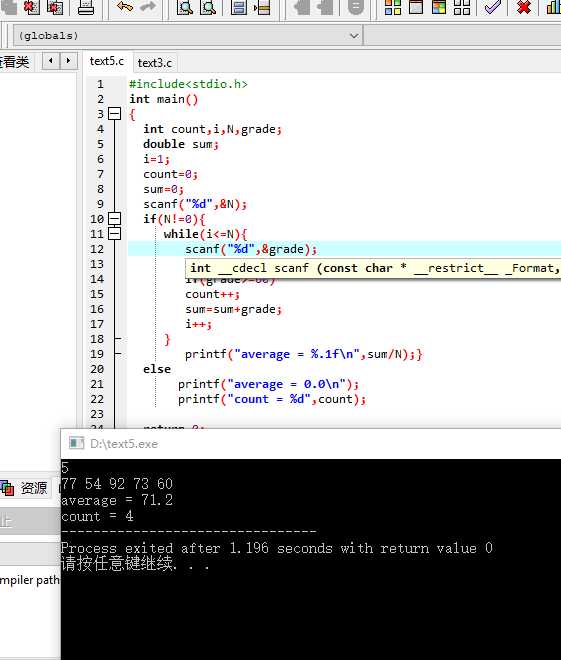This screenshot has height=660, width=561.
Task: Click the Goto line toolbar icon
Action: tap(262, 7)
